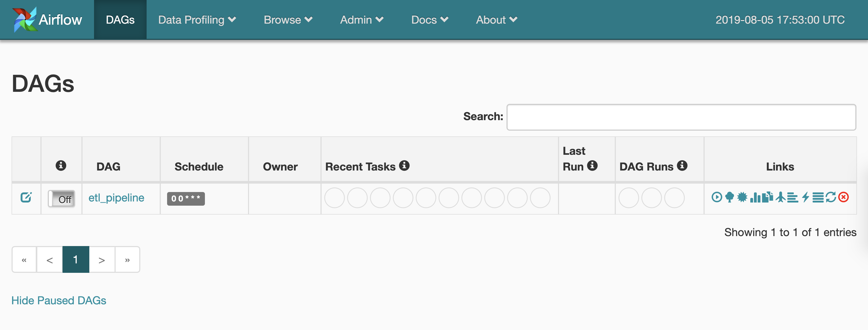Expand the About dropdown menu

[x=497, y=20]
